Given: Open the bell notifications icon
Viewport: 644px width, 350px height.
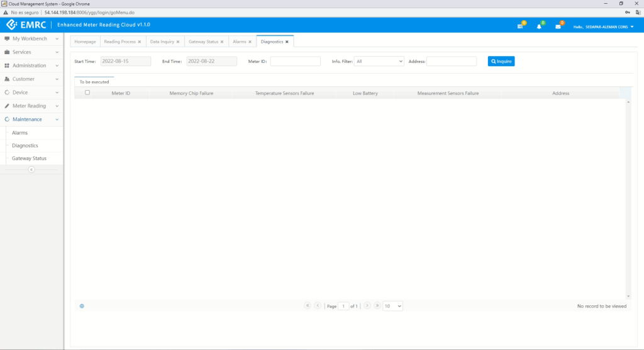Looking at the screenshot, I should point(539,26).
